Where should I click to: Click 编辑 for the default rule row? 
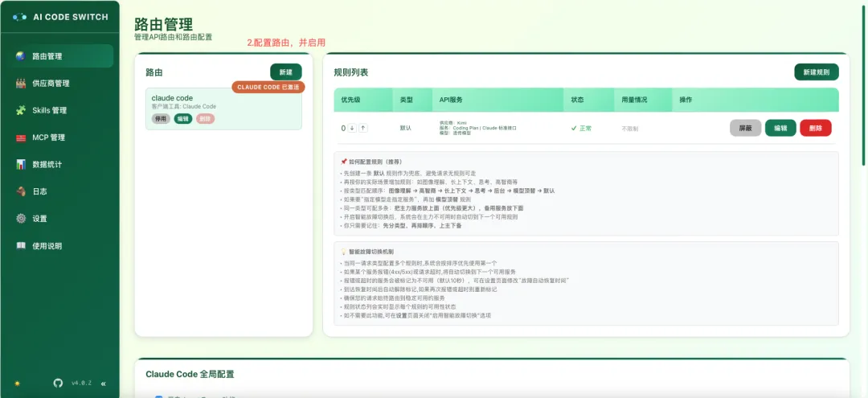780,128
